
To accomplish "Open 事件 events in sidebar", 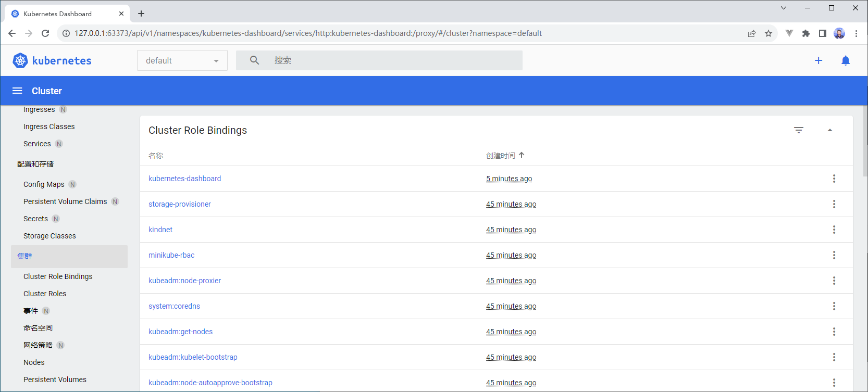I will point(31,311).
